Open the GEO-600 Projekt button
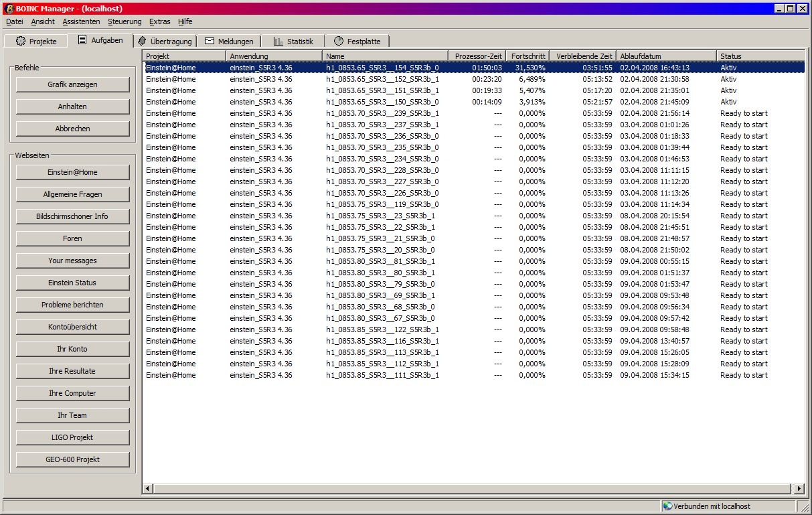 tap(72, 459)
